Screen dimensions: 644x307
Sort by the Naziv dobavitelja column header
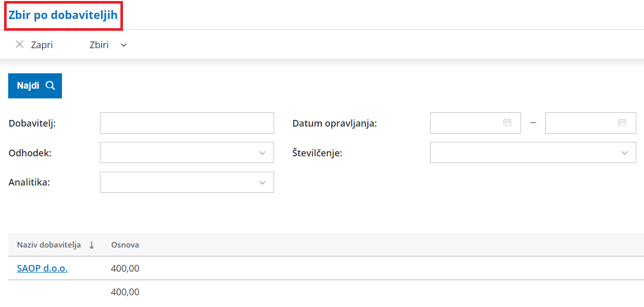click(49, 245)
